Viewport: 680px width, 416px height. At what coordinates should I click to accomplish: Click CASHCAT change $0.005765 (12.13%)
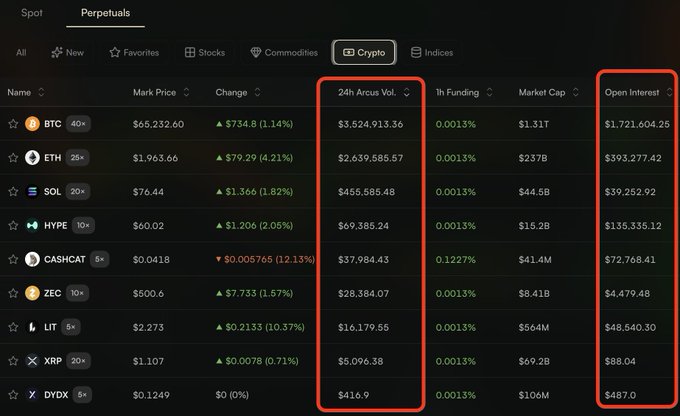(x=265, y=259)
